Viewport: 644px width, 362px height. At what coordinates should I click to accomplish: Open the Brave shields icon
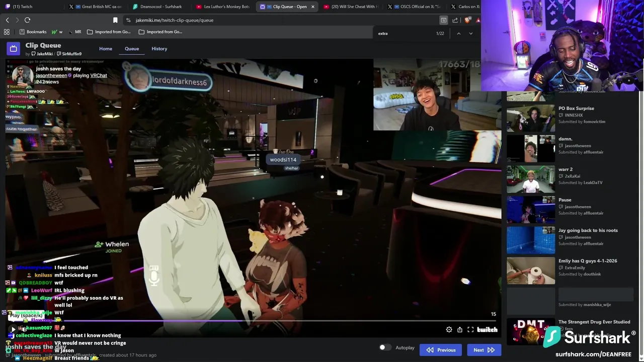(x=467, y=20)
